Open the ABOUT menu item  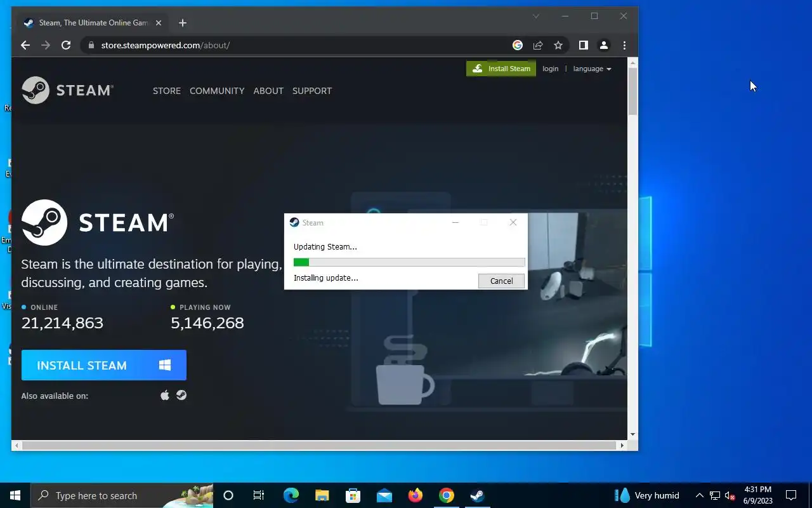268,91
